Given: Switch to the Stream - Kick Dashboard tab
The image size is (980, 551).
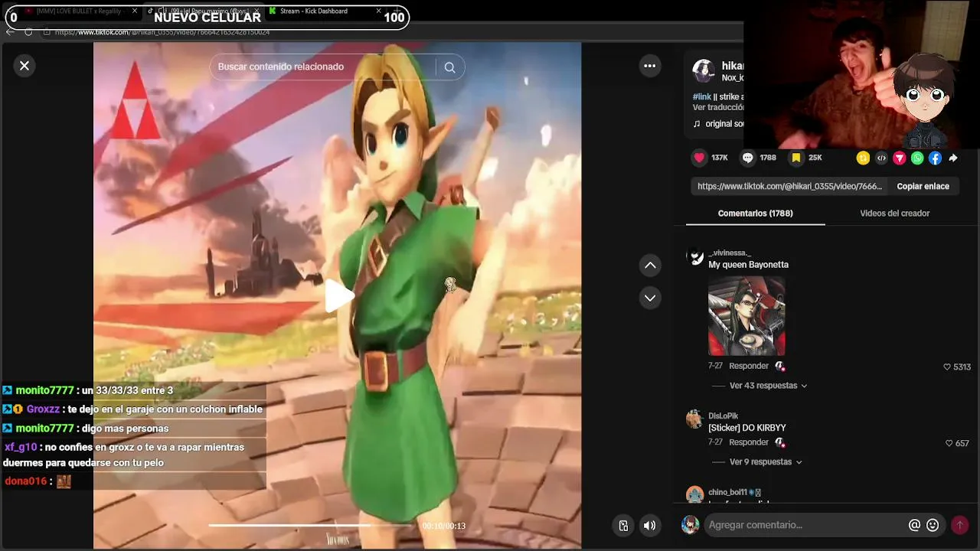Looking at the screenshot, I should 313,11.
